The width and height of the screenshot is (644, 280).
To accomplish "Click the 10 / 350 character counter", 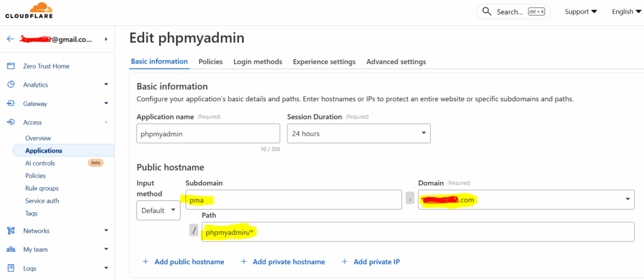I will pyautogui.click(x=270, y=149).
